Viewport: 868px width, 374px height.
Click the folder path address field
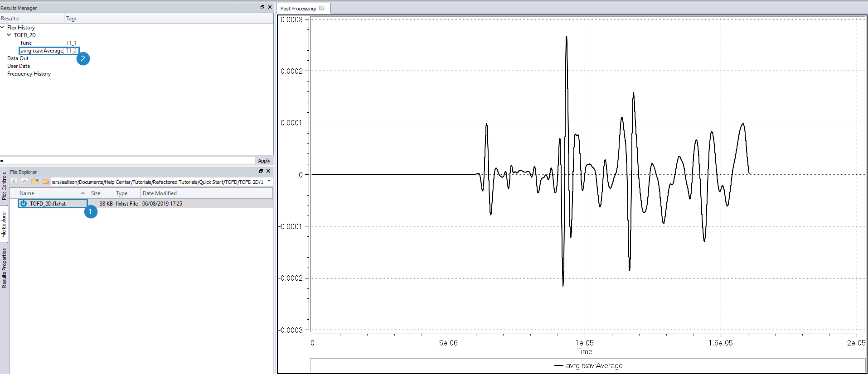coord(158,182)
